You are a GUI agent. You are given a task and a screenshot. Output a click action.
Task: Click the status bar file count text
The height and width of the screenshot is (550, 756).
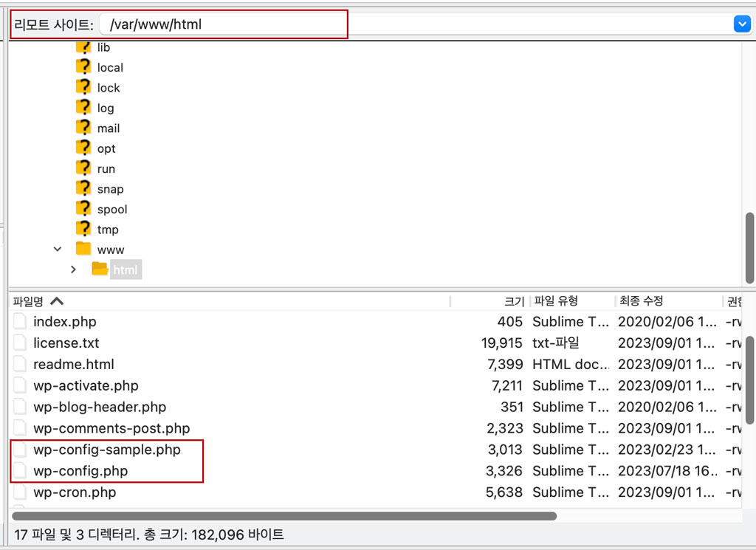(149, 534)
